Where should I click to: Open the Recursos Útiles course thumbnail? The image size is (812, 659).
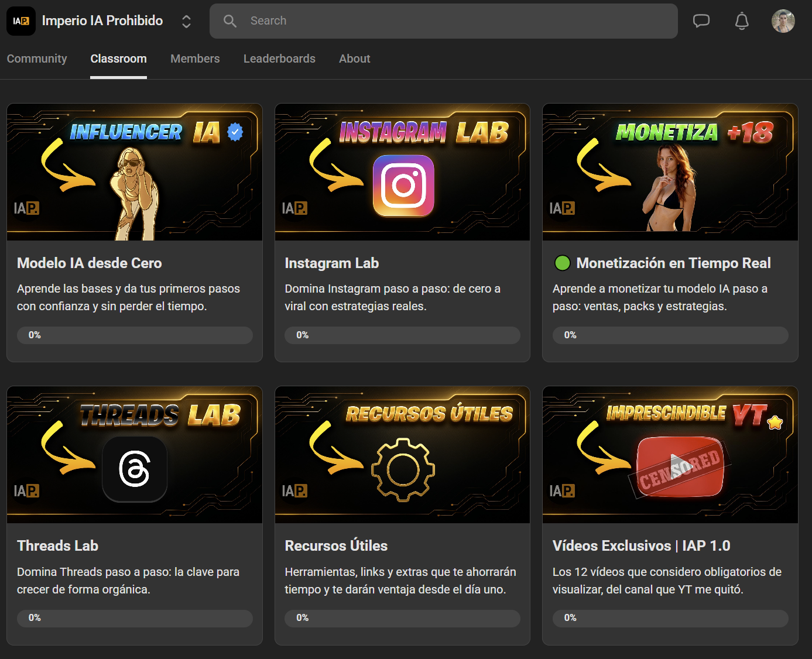click(x=402, y=455)
